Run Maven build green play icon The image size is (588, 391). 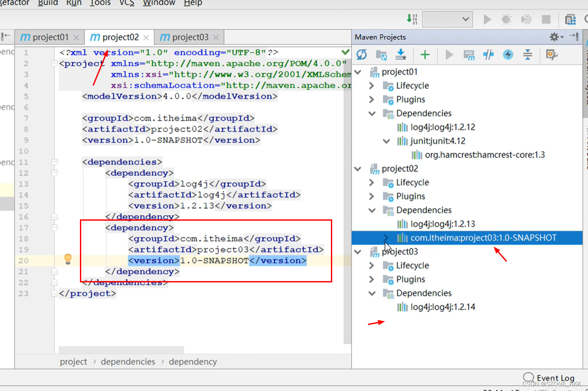pos(449,55)
